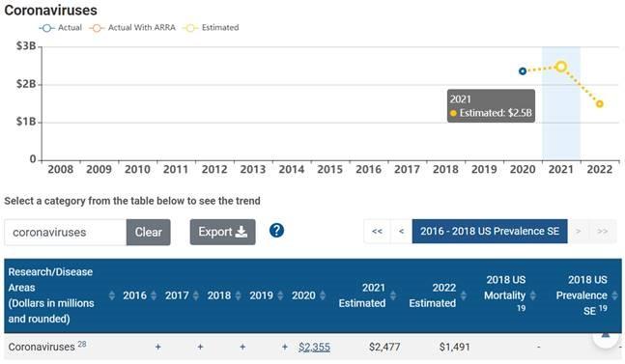This screenshot has width=625, height=364.
Task: Open the help question mark icon
Action: 276,231
